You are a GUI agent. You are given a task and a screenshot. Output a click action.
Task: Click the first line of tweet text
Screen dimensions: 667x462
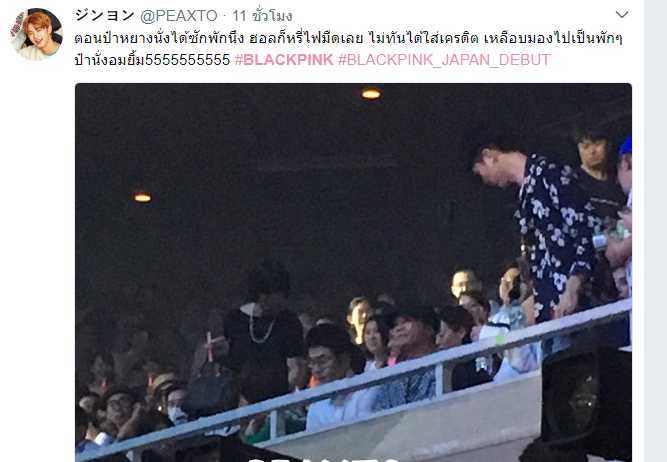tap(348, 38)
